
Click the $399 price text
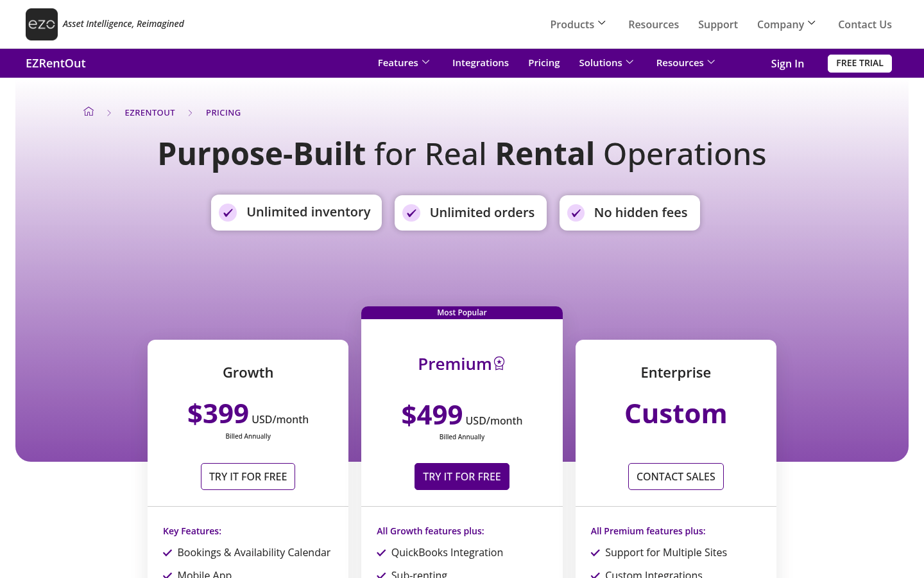(218, 414)
